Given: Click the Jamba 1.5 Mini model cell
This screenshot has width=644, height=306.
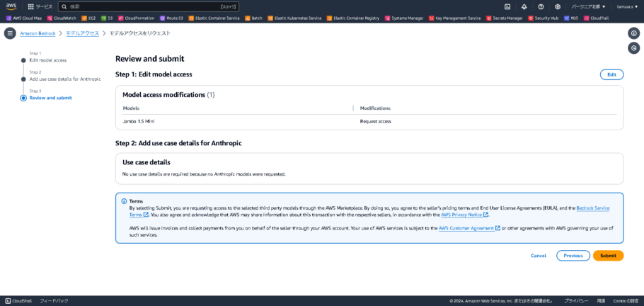Looking at the screenshot, I should point(139,122).
